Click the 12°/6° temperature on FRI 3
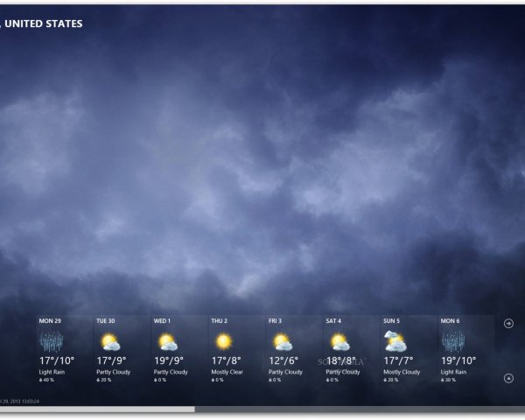This screenshot has height=420, width=525. click(283, 360)
